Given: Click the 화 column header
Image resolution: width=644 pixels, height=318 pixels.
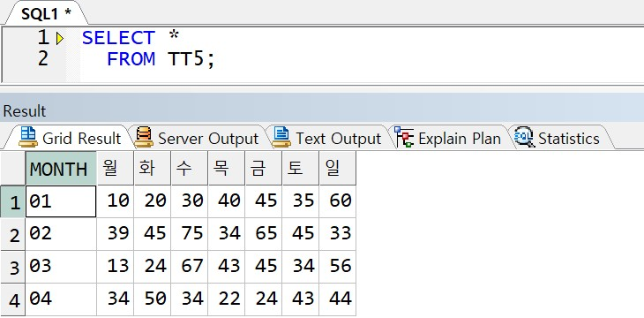Looking at the screenshot, I should click(152, 168).
